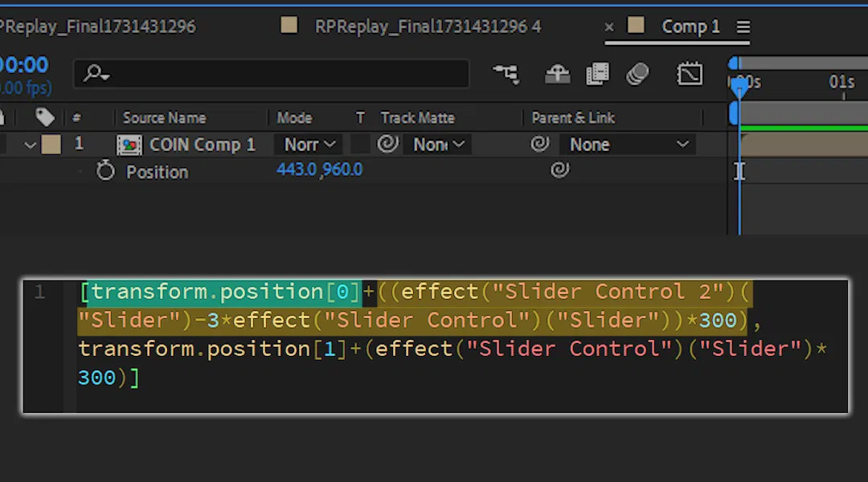Click the Position expression pick whip
Screen dimensions: 868x482
[x=559, y=170]
